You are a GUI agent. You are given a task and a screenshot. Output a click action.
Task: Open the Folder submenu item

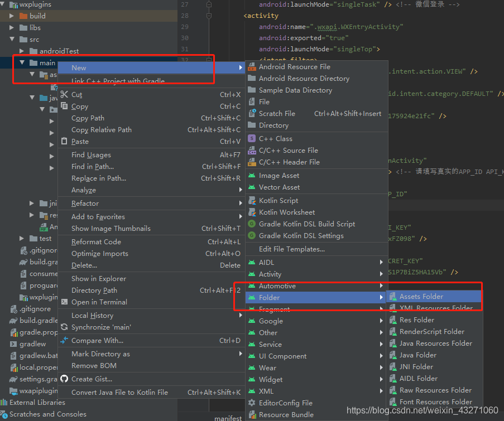(x=316, y=298)
